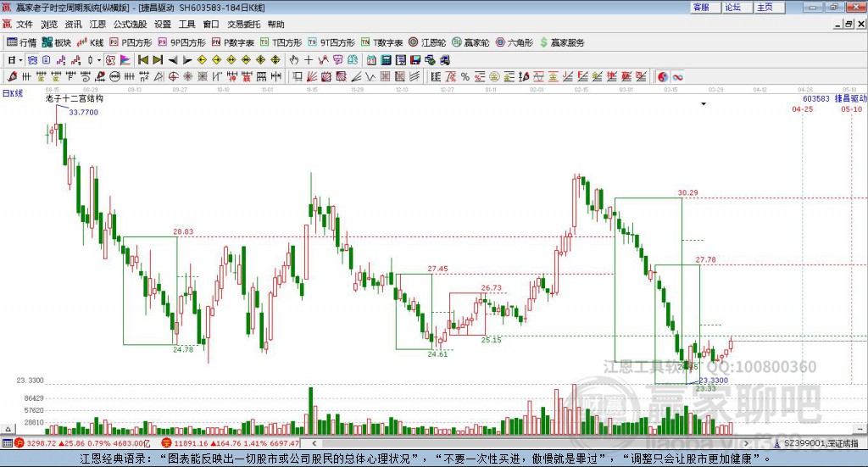Select the hand pan tool
The image size is (868, 467).
(293, 60)
